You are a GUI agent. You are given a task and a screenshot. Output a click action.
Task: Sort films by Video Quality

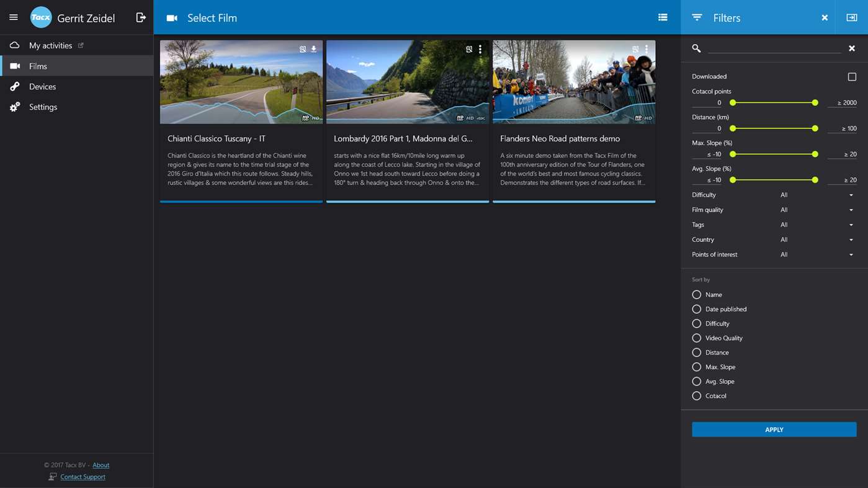(697, 338)
